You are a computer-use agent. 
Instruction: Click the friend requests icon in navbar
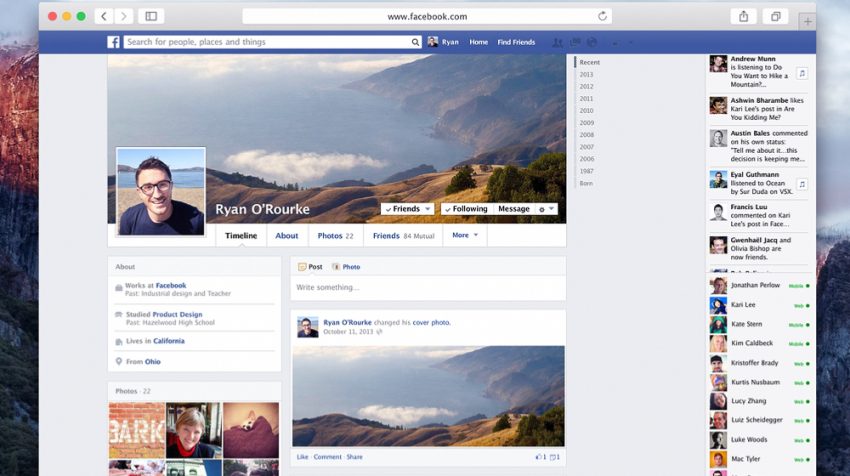(x=557, y=42)
